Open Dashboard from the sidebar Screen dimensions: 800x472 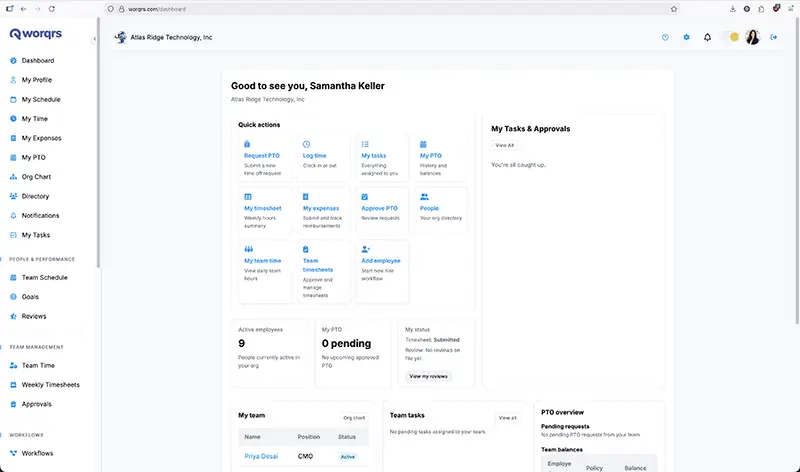(x=37, y=61)
